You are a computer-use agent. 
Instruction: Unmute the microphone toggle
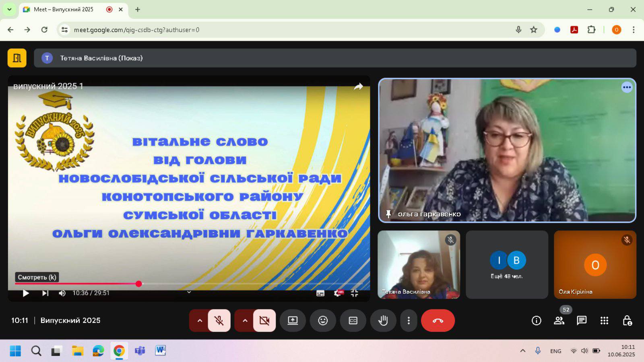point(219,321)
